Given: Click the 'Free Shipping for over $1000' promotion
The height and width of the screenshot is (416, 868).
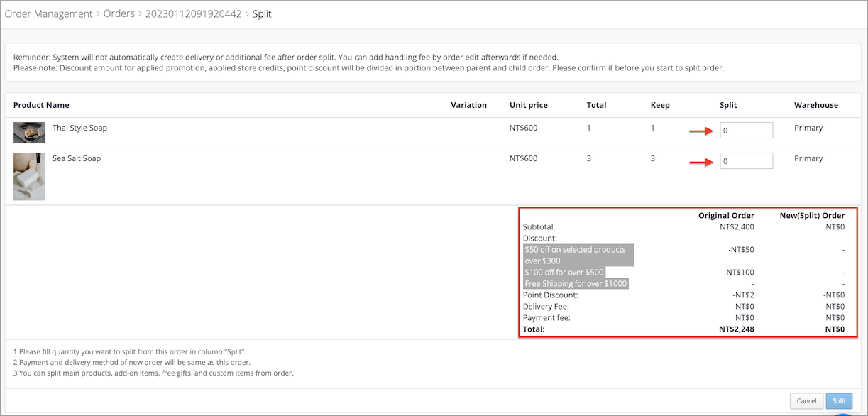Looking at the screenshot, I should [x=576, y=284].
